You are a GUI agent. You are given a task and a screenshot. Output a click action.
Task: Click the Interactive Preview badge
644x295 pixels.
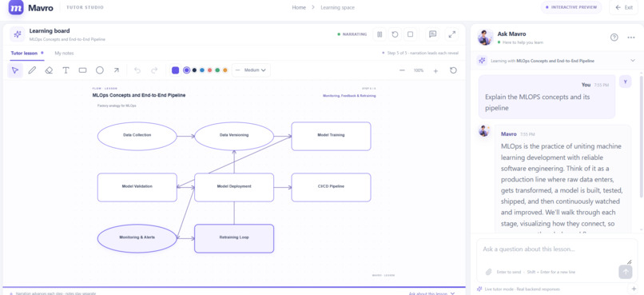point(571,7)
